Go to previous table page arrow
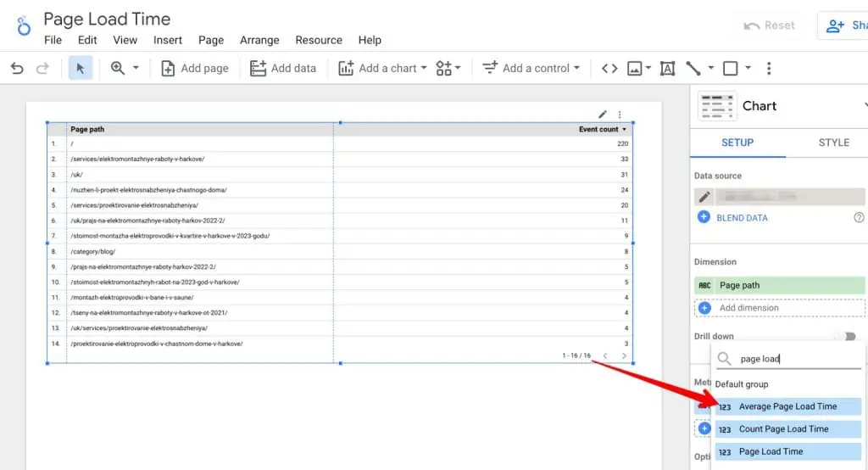Screen dimensions: 868x470 [x=605, y=355]
